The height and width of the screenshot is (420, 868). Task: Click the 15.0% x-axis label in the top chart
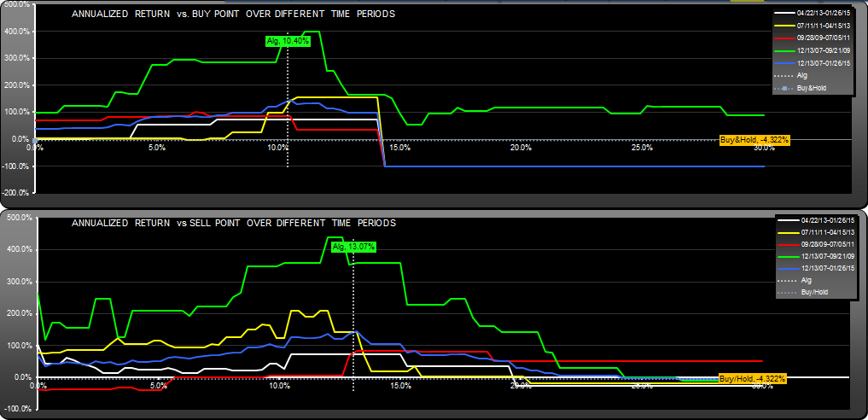pos(399,148)
